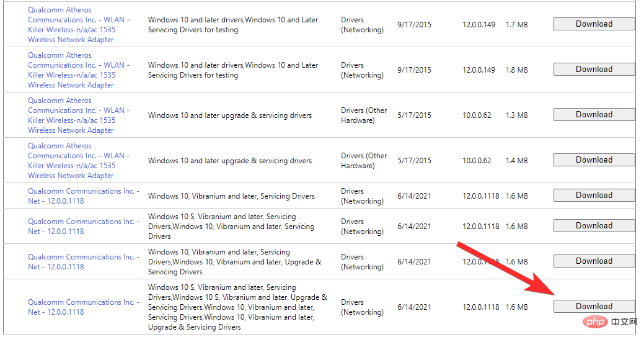Click the single-line 'Windows 10, Vibranium and later, Servicing Drivers' text
Screen dimensions: 644x342
[x=231, y=196]
